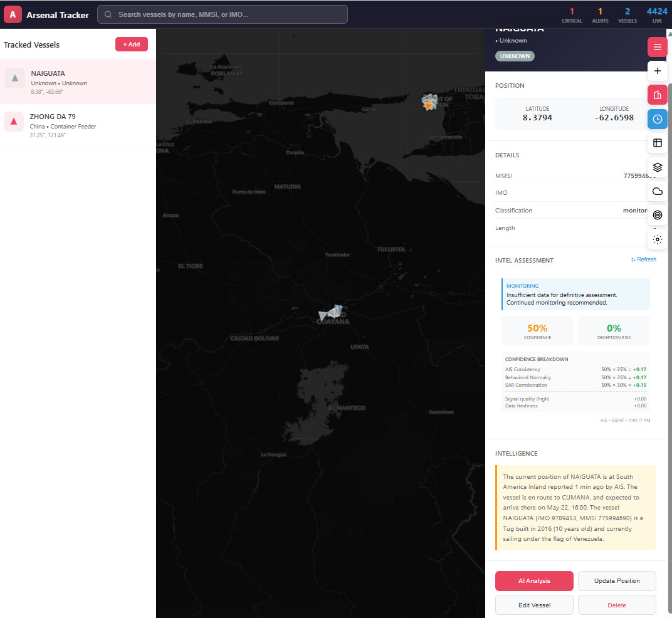Toggle the cloud weather overlay button
The image size is (672, 618).
coord(657,191)
